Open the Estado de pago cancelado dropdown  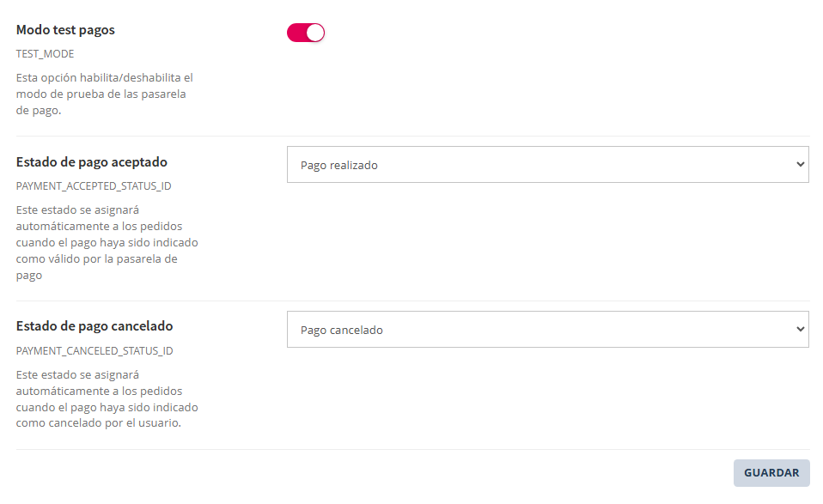(x=547, y=329)
